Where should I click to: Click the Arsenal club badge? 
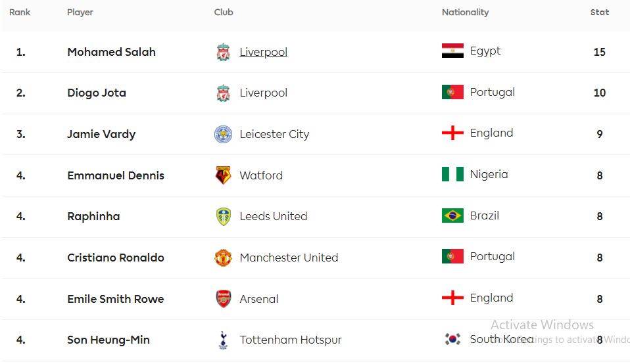click(223, 299)
